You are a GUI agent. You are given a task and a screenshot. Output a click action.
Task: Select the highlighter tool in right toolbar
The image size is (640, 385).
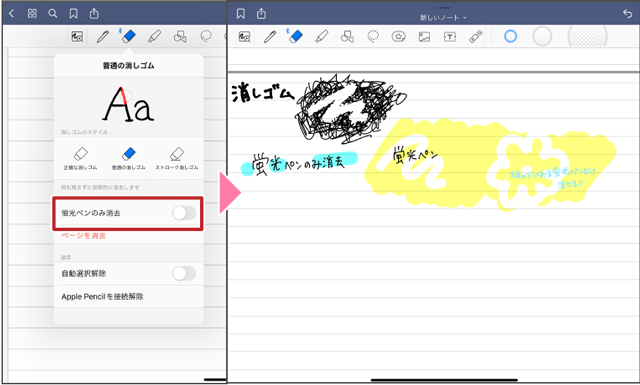321,37
